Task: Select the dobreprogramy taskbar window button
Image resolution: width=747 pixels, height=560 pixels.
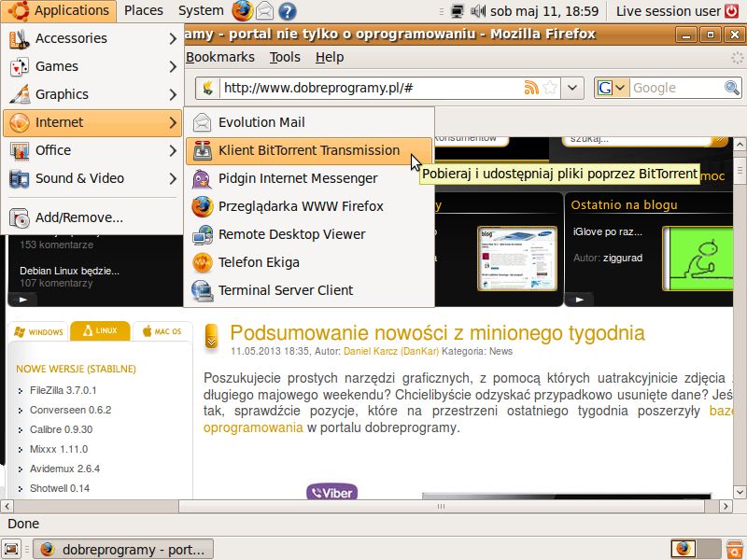Action: [123, 549]
